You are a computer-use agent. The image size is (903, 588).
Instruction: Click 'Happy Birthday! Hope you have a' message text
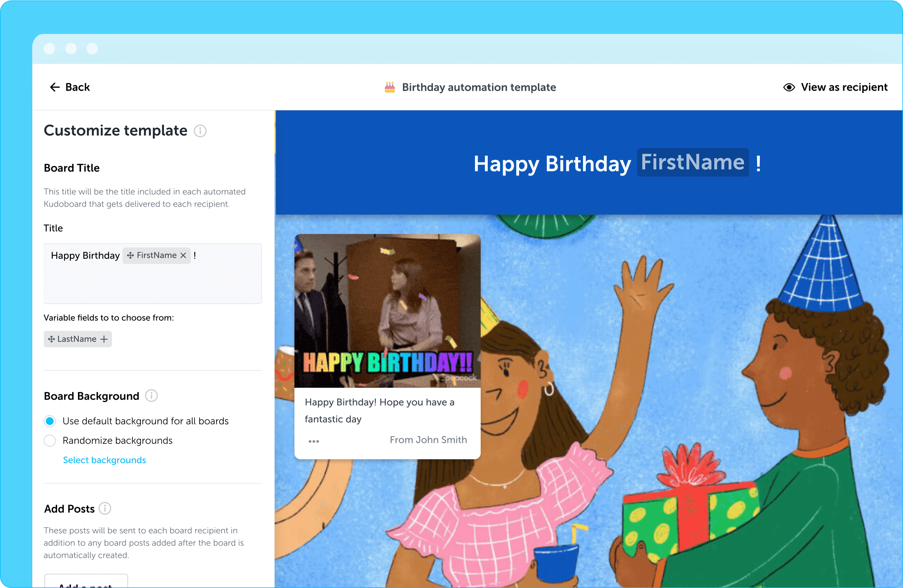(x=380, y=402)
